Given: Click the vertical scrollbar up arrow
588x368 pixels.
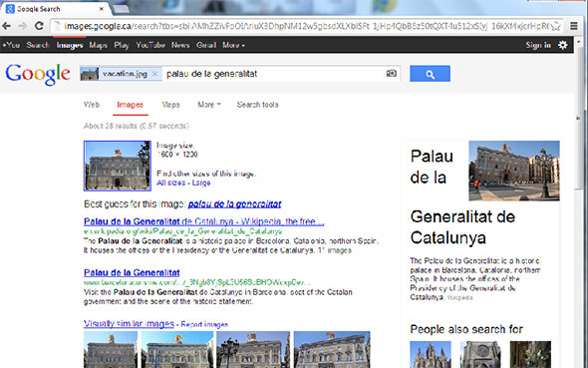Looking at the screenshot, I should (578, 41).
